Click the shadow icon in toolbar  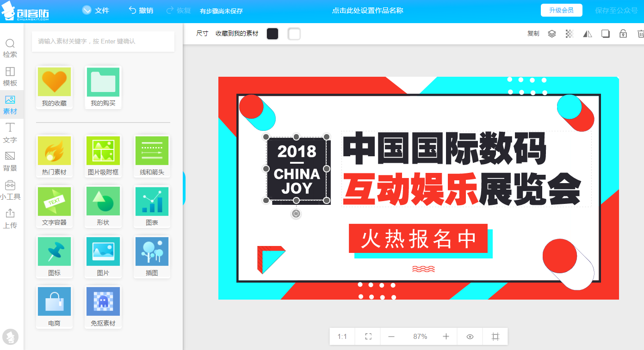click(605, 34)
